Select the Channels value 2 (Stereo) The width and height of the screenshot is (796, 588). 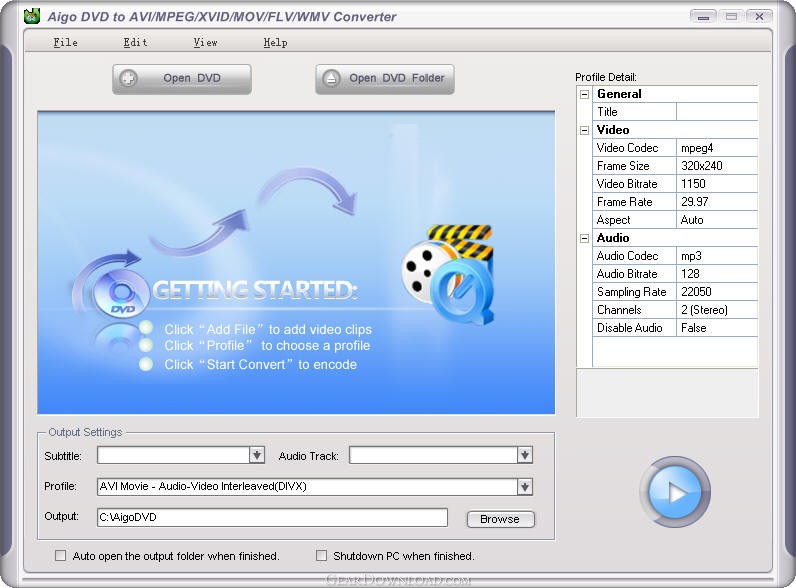pyautogui.click(x=717, y=310)
